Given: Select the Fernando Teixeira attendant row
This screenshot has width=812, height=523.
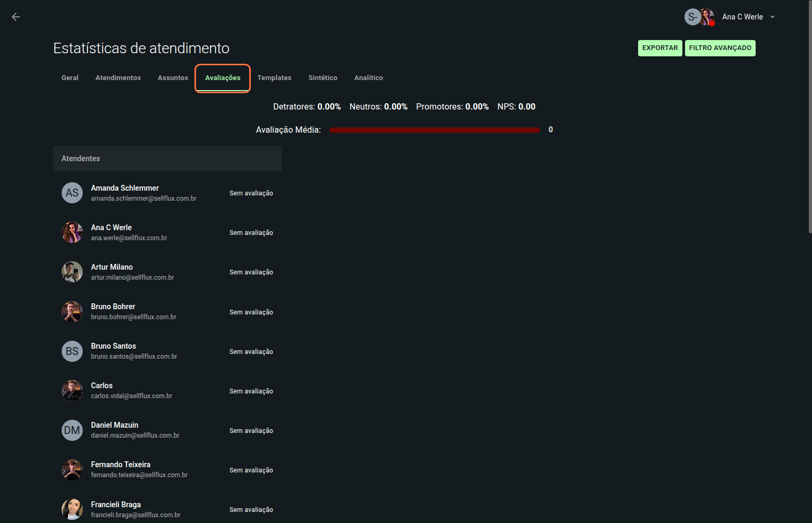Looking at the screenshot, I should pyautogui.click(x=167, y=470).
